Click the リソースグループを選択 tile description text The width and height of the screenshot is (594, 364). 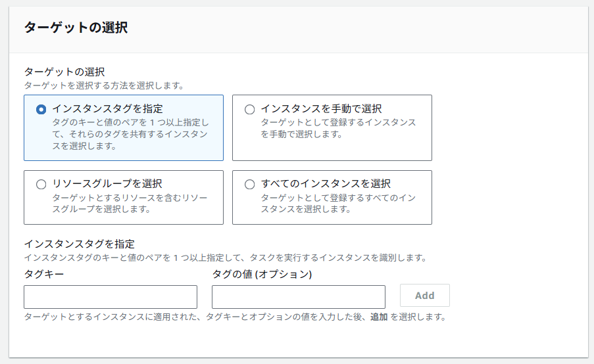130,203
